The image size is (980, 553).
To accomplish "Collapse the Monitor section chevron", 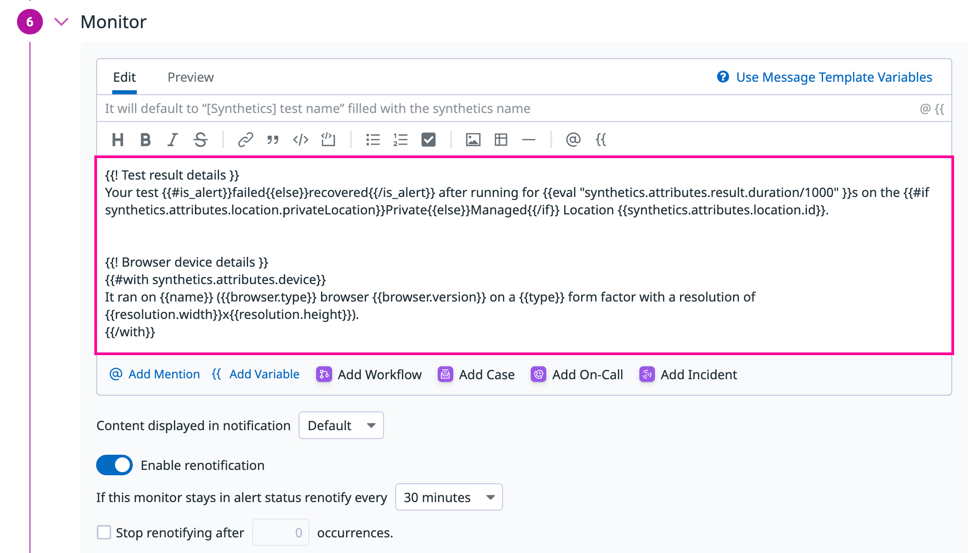I will [61, 21].
